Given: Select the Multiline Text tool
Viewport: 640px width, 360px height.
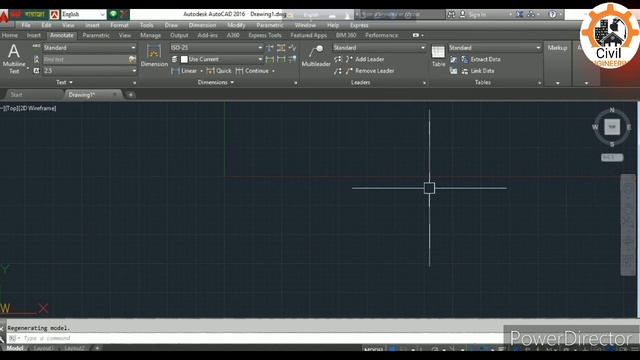Looking at the screenshot, I should click(x=14, y=58).
